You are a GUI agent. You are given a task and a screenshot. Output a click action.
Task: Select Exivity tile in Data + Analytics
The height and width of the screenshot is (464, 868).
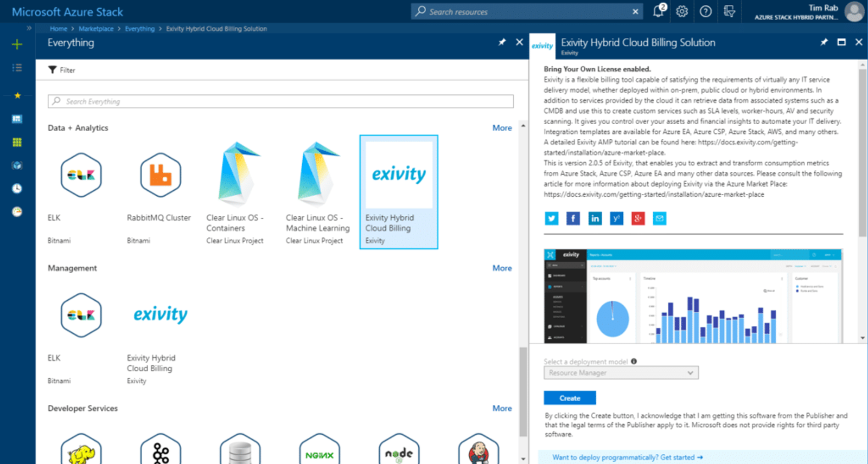399,192
